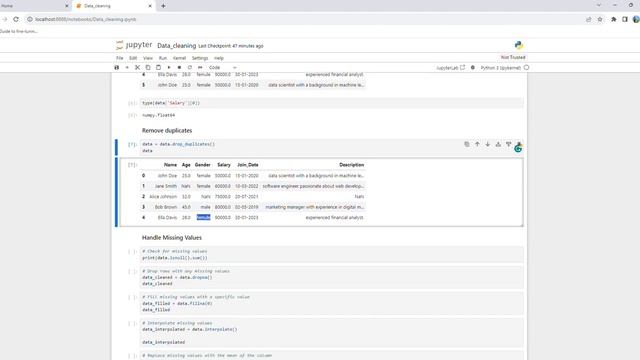The image size is (640, 360).
Task: Click the Salary column header in output table
Action: (x=224, y=165)
